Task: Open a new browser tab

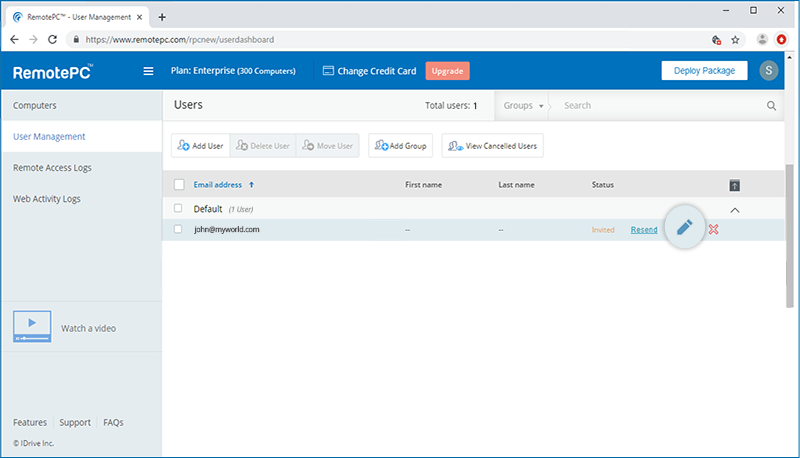Action: coord(162,17)
